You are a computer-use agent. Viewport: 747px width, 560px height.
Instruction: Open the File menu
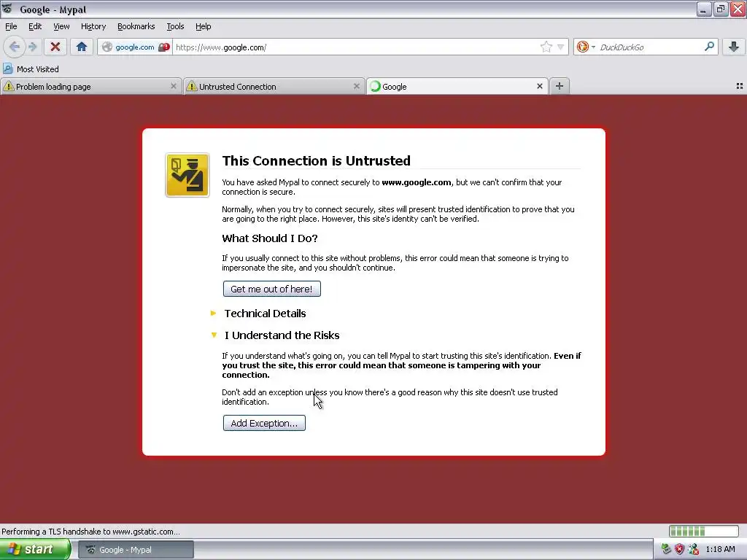[11, 26]
